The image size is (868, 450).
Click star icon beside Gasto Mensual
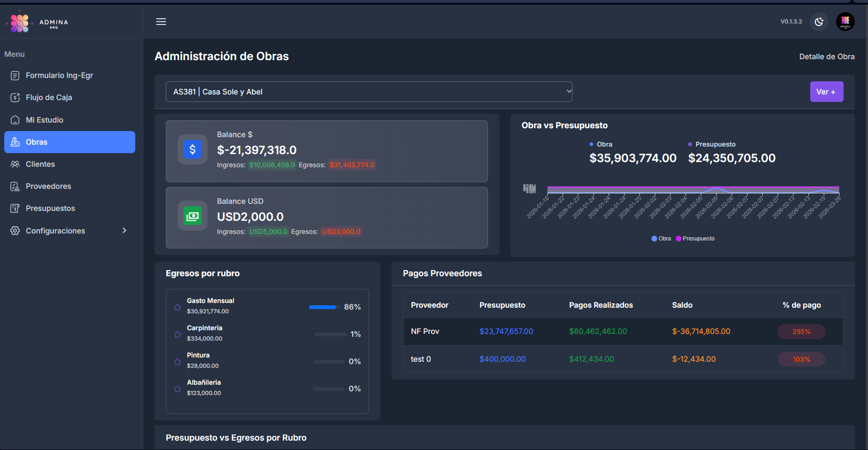(x=178, y=307)
